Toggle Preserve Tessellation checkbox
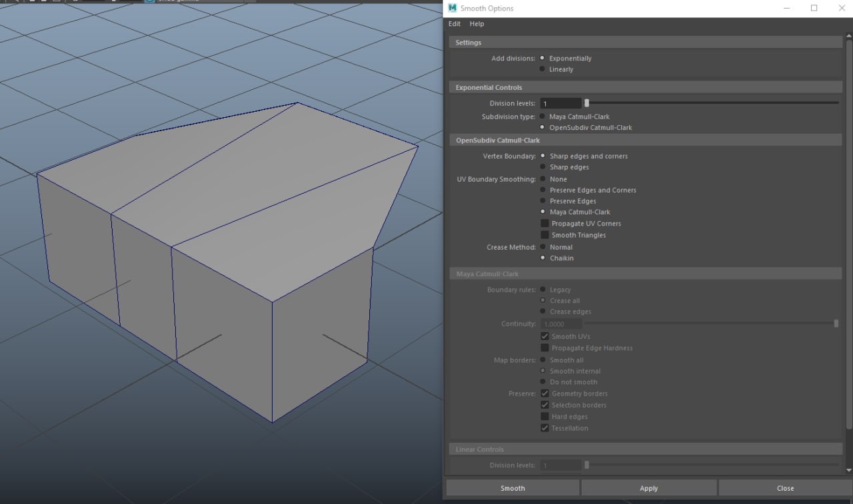 pos(544,428)
